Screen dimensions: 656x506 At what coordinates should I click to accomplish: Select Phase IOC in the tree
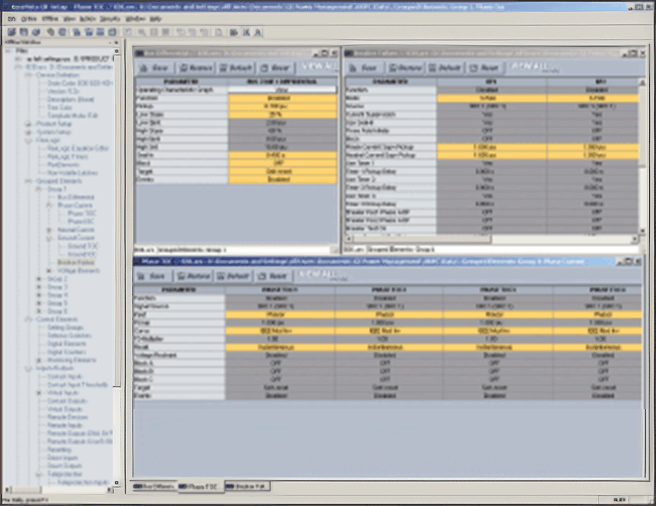(81, 221)
